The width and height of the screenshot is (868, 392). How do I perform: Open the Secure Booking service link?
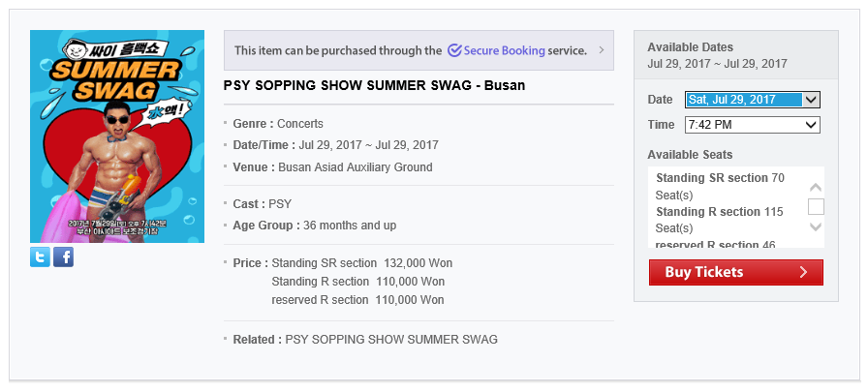[505, 50]
